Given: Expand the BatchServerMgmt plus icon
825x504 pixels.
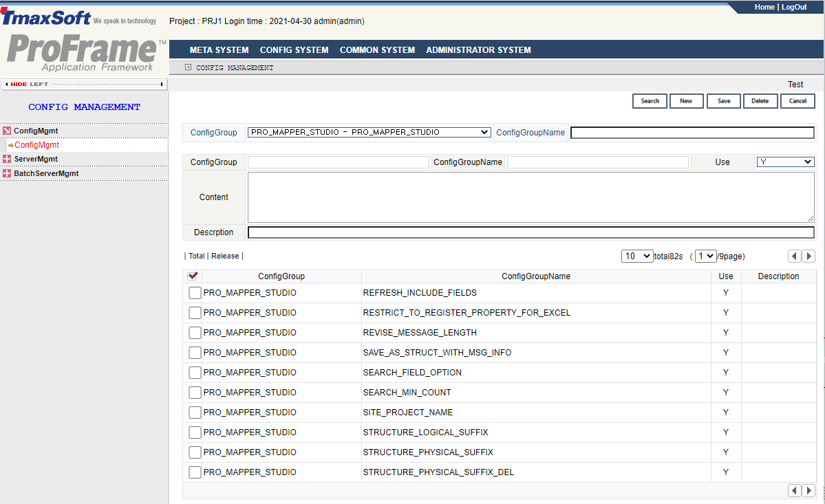Looking at the screenshot, I should (7, 173).
